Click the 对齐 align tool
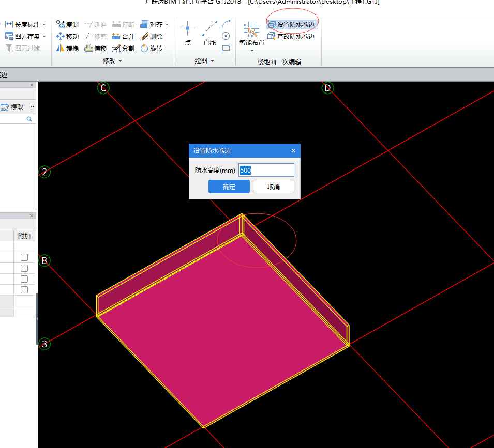The height and width of the screenshot is (448, 494). click(x=152, y=24)
